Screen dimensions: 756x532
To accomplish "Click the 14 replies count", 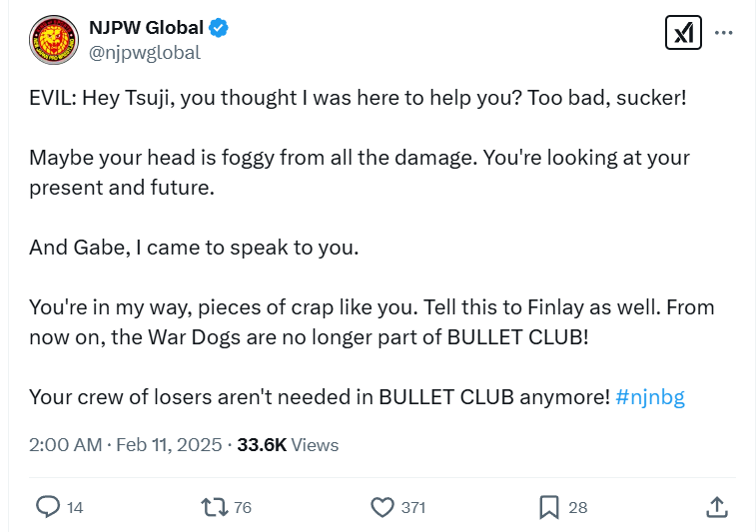I will 75,508.
